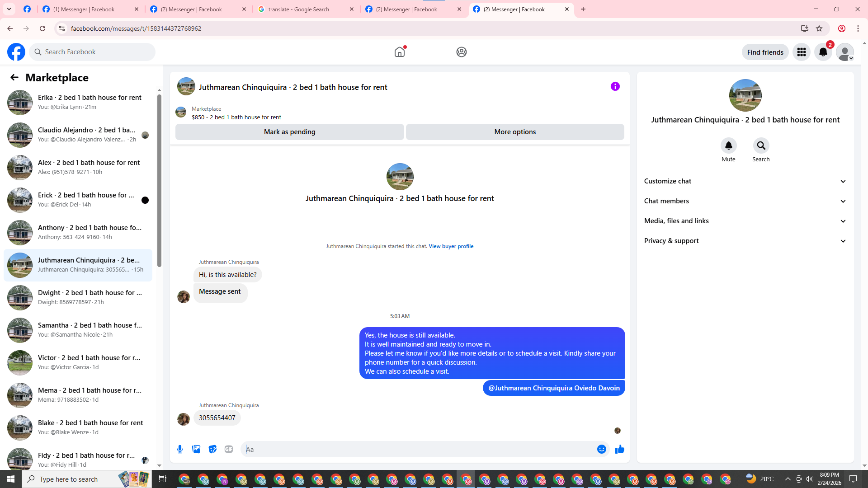Open the emoji picker in message box
868x488 pixels.
point(601,449)
